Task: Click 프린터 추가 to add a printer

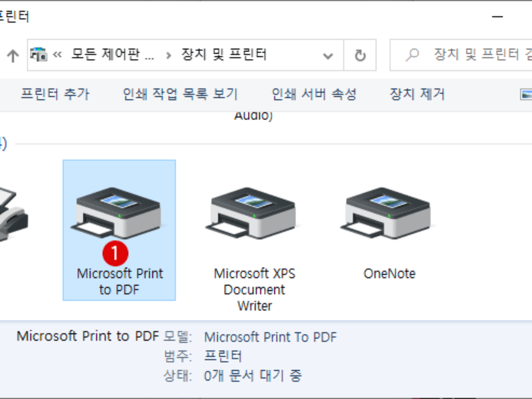Action: coord(56,94)
